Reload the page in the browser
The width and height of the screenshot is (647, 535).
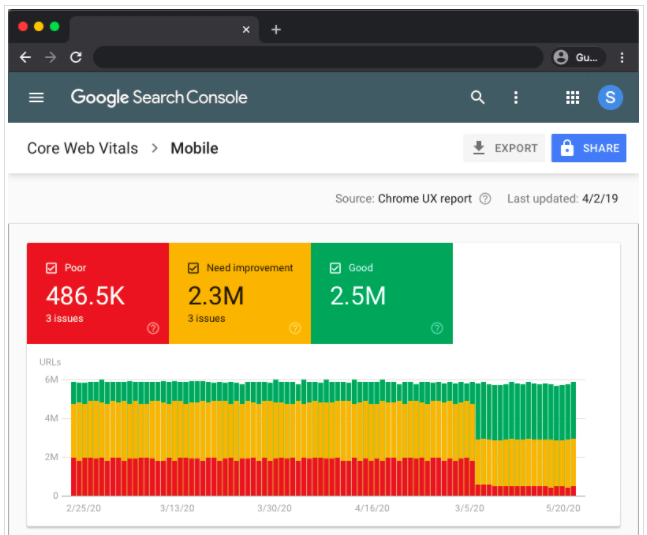[76, 58]
